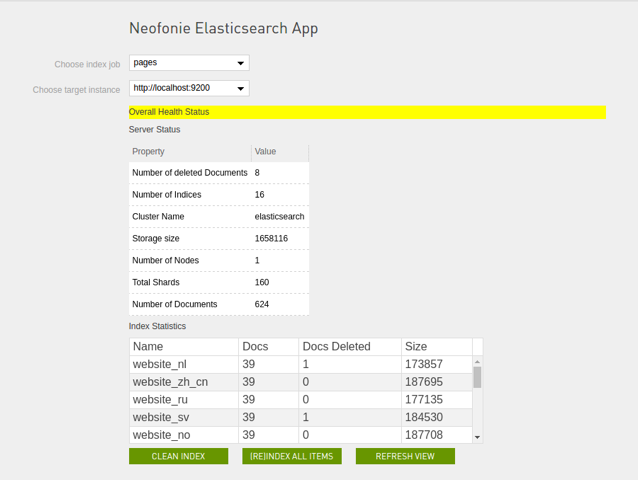The width and height of the screenshot is (638, 480).
Task: Sort by the Docs column header
Action: [268, 346]
